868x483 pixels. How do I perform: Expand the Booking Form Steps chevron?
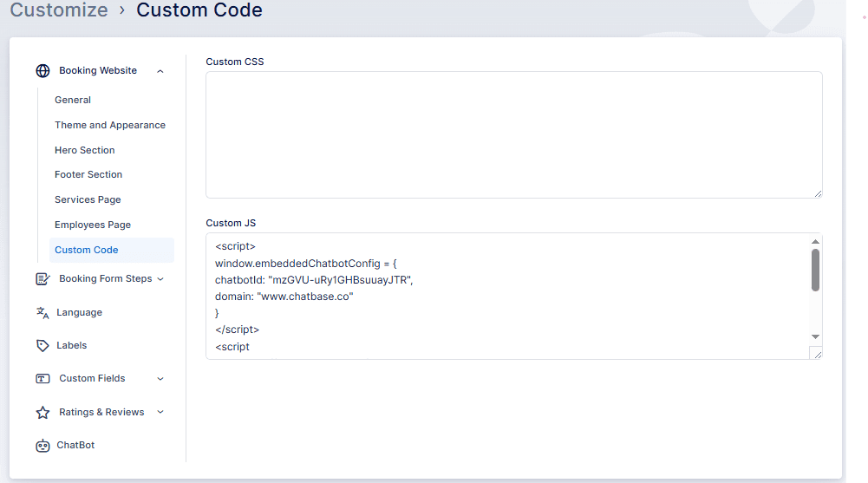[x=160, y=279]
